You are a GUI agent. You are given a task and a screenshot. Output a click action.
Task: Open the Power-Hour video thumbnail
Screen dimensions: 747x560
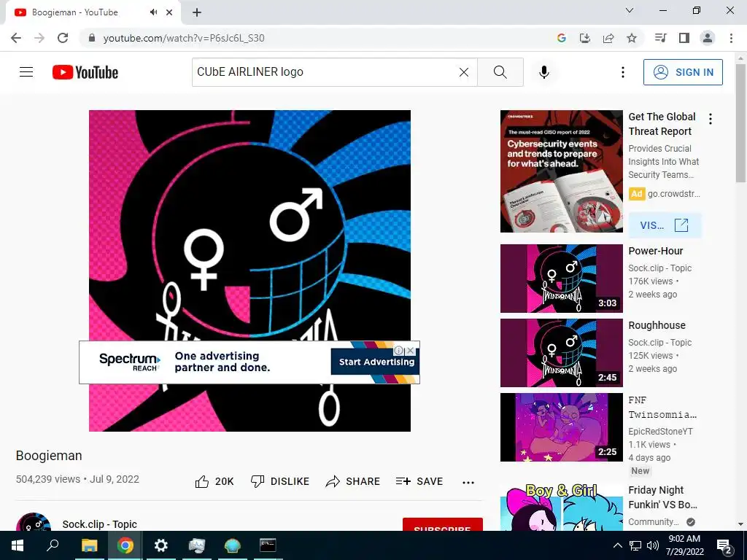[561, 279]
